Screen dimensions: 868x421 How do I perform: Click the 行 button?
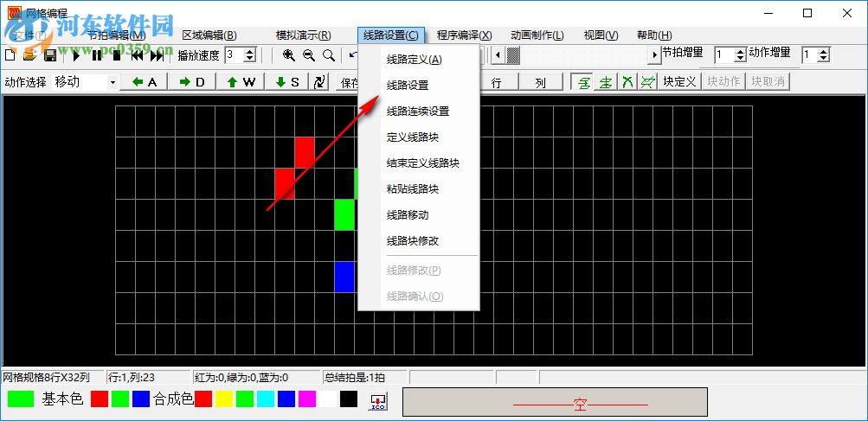pos(496,82)
